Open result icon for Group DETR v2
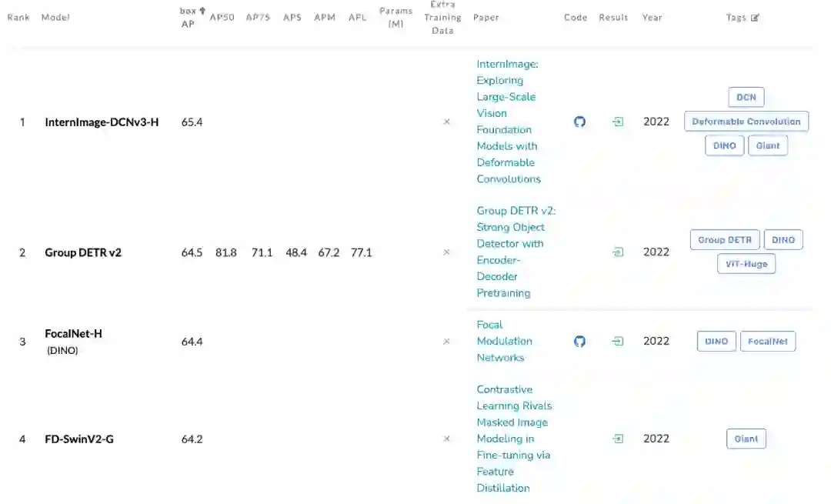The height and width of the screenshot is (504, 831). [617, 252]
